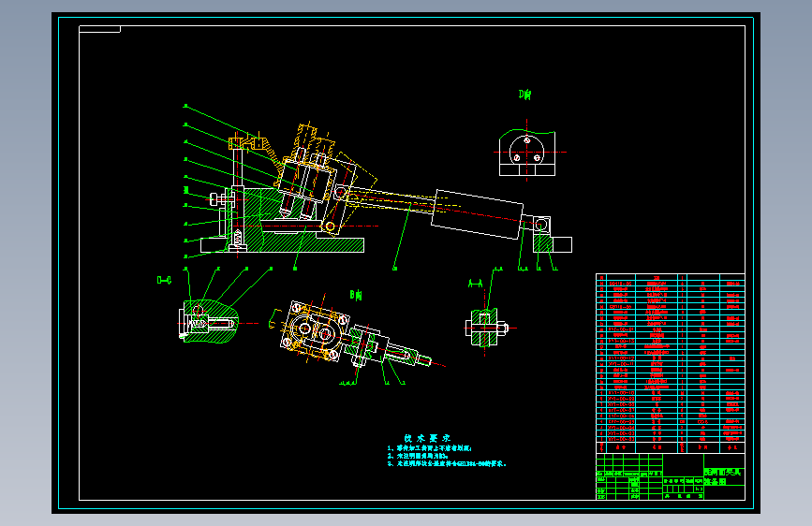Select the green-highlighted drawing title in title block
The height and width of the screenshot is (526, 812).
[x=723, y=476]
